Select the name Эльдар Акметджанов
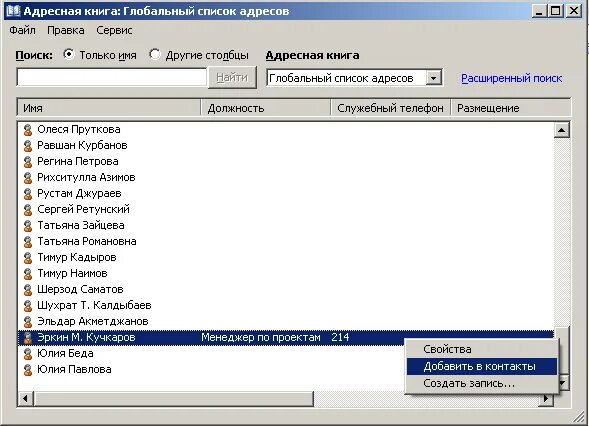This screenshot has width=589, height=426. click(x=93, y=322)
